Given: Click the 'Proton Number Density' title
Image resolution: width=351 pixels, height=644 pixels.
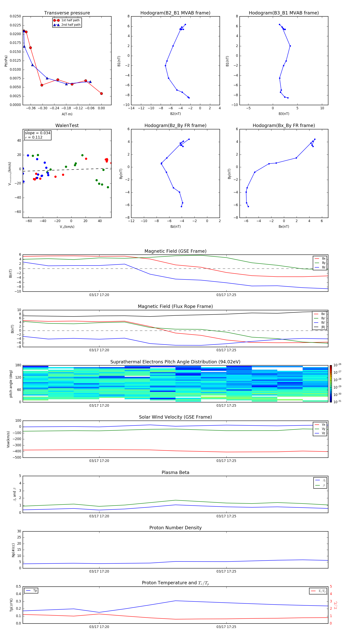Looking at the screenshot, I should pyautogui.click(x=175, y=528).
